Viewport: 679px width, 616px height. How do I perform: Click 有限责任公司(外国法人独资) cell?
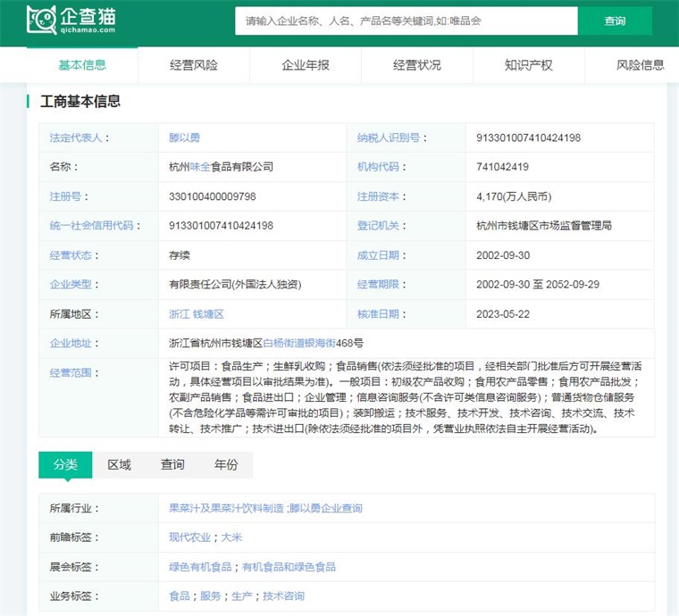(235, 284)
